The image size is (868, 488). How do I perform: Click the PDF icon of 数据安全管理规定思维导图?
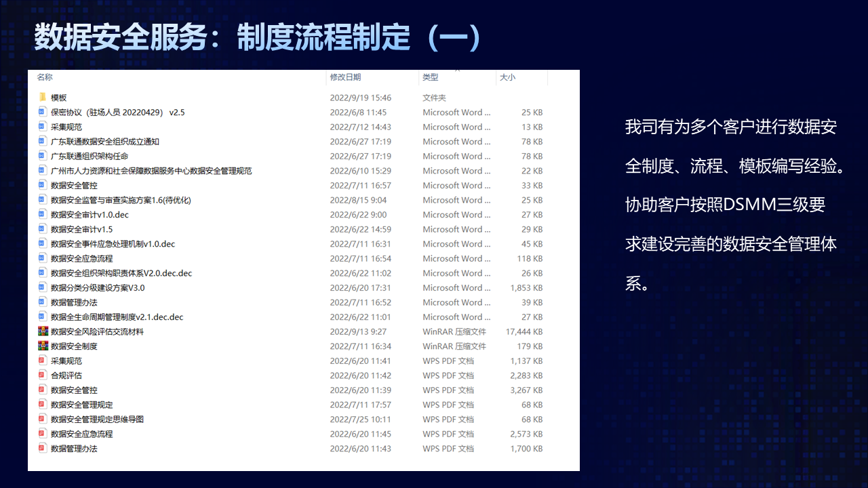[42, 420]
